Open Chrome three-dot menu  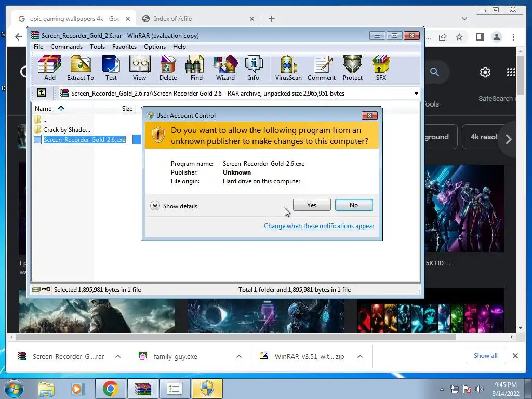click(x=513, y=37)
